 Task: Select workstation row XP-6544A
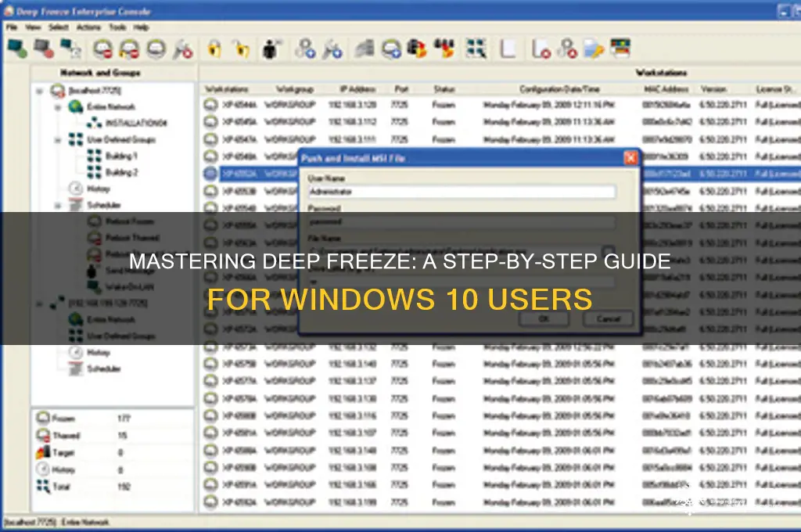pos(501,105)
